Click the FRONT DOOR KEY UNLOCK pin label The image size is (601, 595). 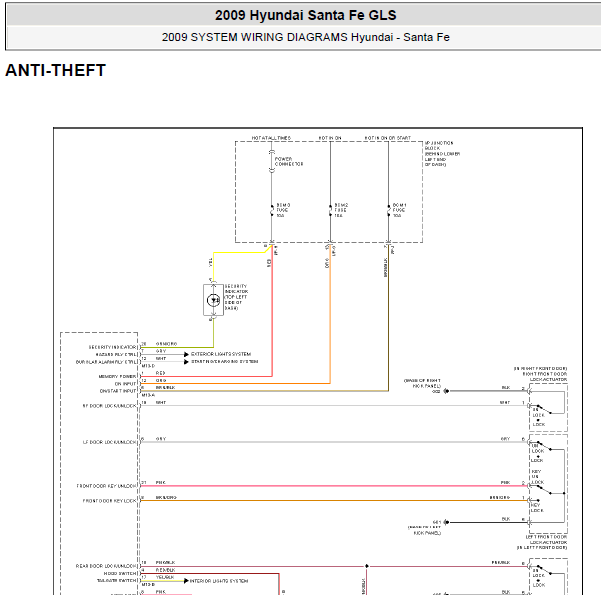pyautogui.click(x=107, y=486)
